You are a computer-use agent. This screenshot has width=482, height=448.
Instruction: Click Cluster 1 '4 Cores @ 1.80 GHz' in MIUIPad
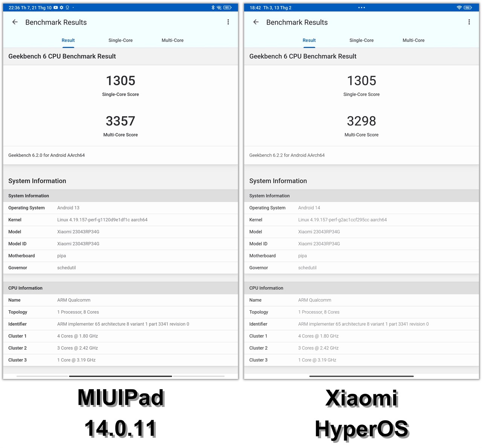click(78, 336)
